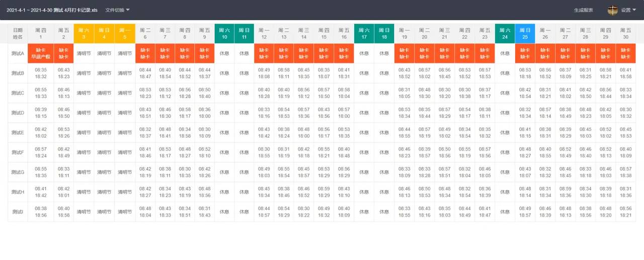Image resolution: width=644 pixels, height=260 pixels.
Task: Click 测试G's 08:57 18:38 cell on day 30
Action: click(626, 172)
